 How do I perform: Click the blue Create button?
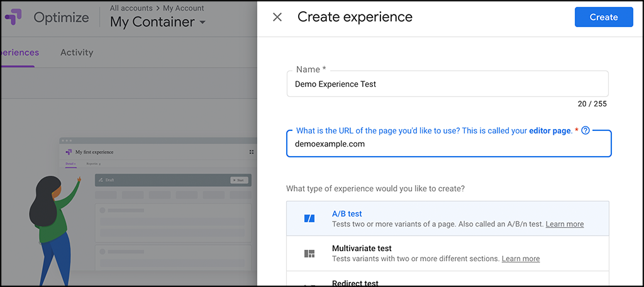[604, 17]
